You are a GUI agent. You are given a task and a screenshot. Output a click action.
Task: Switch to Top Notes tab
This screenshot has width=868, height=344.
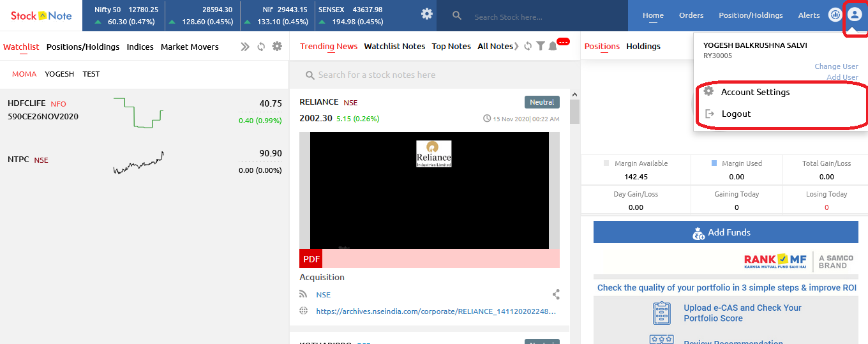[x=451, y=46]
